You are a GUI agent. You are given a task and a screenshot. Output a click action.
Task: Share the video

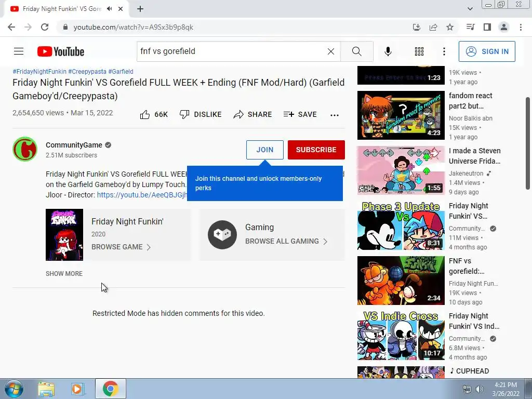252,114
